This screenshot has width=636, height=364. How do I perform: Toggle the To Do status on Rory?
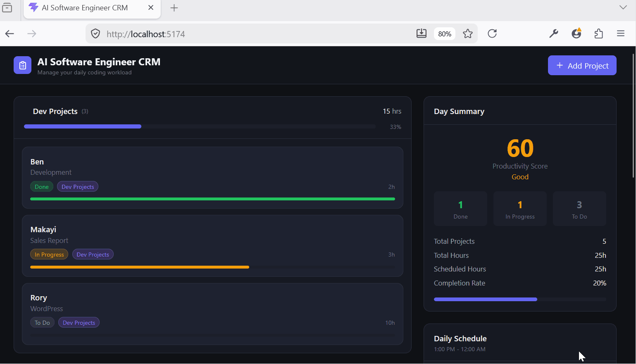[x=42, y=323]
